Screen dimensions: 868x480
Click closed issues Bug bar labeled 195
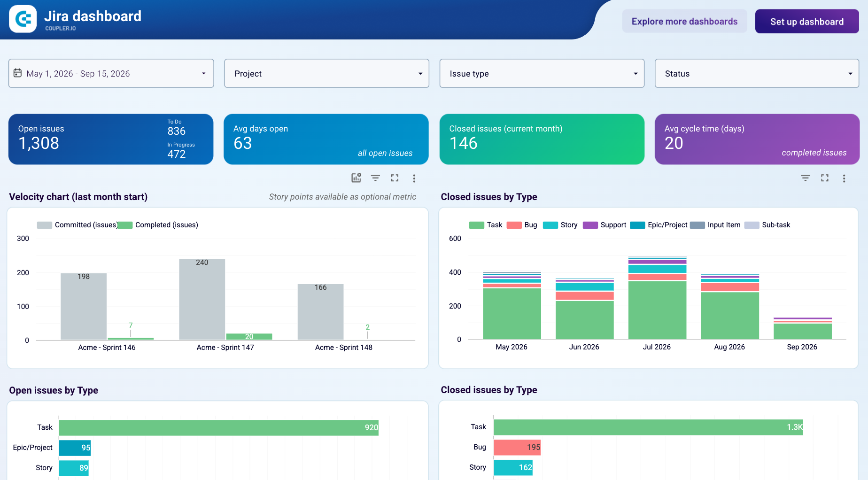(518, 447)
